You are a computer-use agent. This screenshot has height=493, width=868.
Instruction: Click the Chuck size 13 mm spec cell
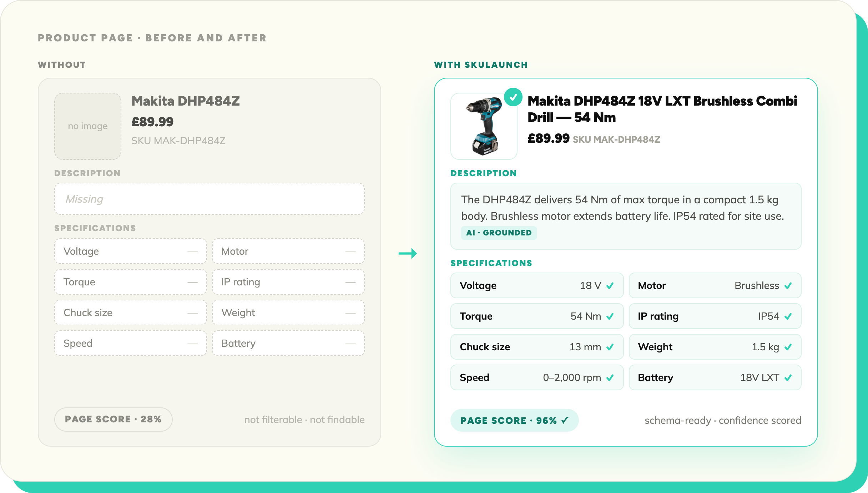(537, 347)
